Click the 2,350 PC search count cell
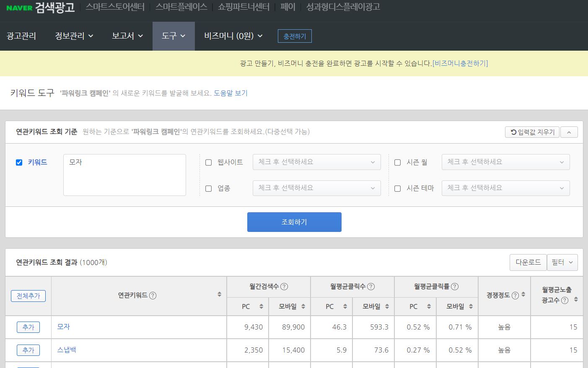 248,350
